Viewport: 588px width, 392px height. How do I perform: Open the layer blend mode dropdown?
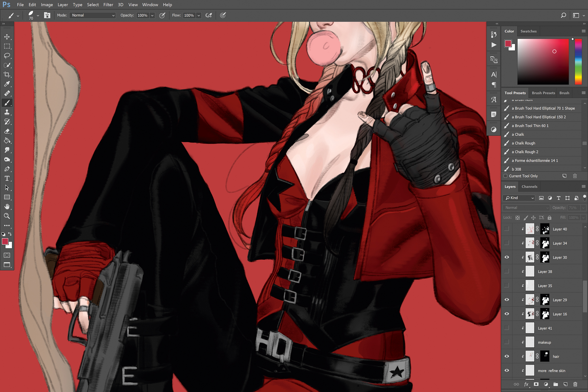[526, 208]
